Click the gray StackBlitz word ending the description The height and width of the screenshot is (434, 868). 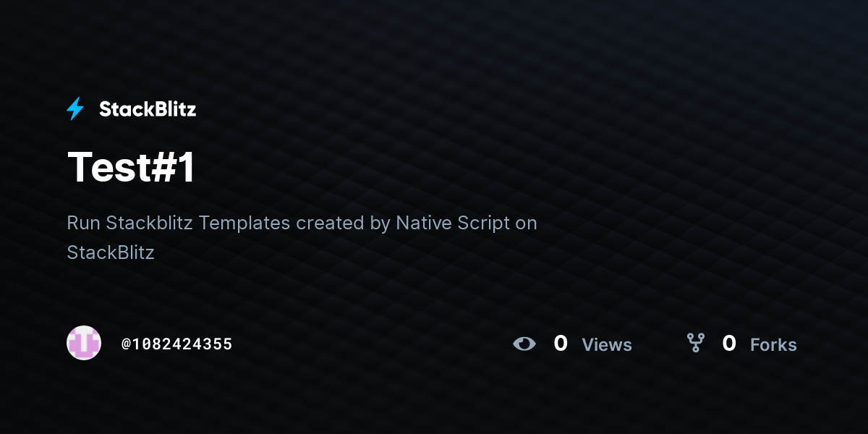pos(111,252)
